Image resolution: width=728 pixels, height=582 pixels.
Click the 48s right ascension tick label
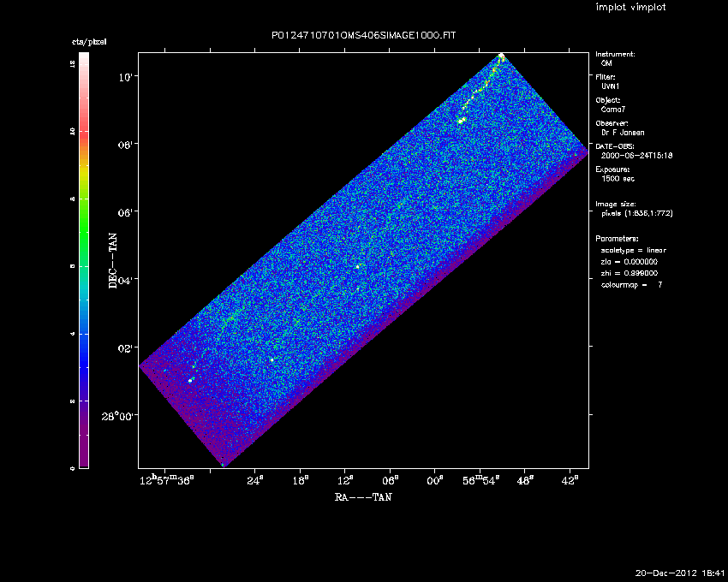525,480
